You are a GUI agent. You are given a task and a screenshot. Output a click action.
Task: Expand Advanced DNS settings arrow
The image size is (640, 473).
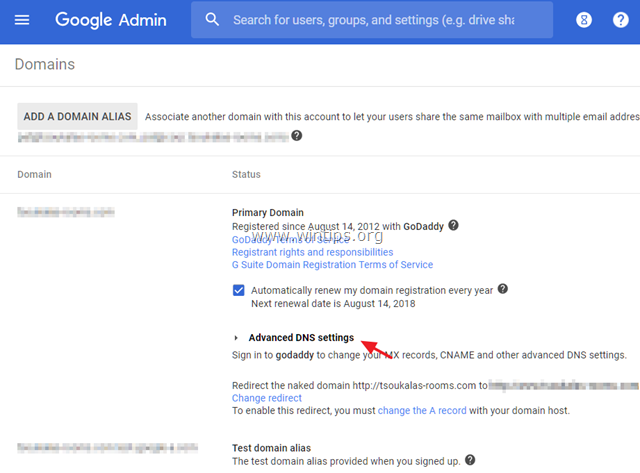point(236,338)
